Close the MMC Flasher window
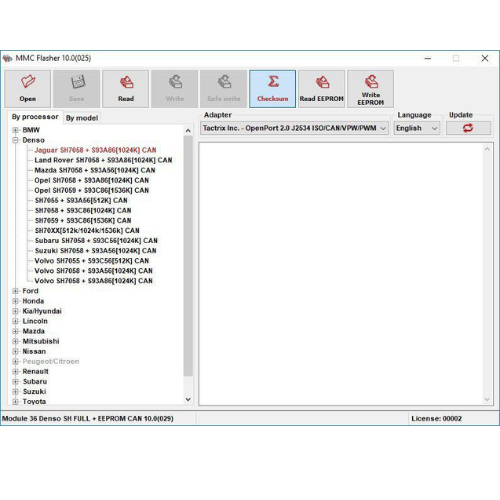This screenshot has height=500, width=500. coord(485,58)
